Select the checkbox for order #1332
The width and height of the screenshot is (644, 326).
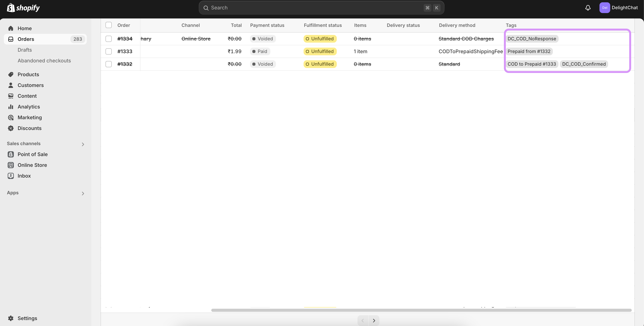[108, 64]
